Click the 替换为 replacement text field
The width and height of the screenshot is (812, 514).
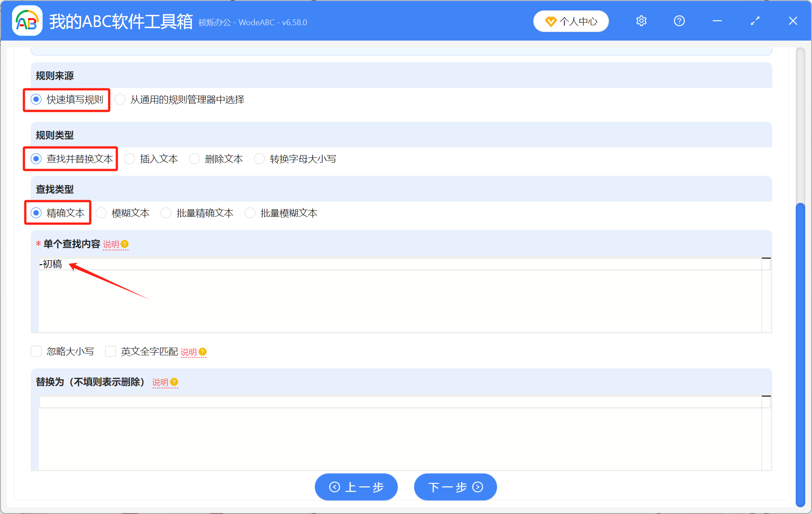pos(399,433)
